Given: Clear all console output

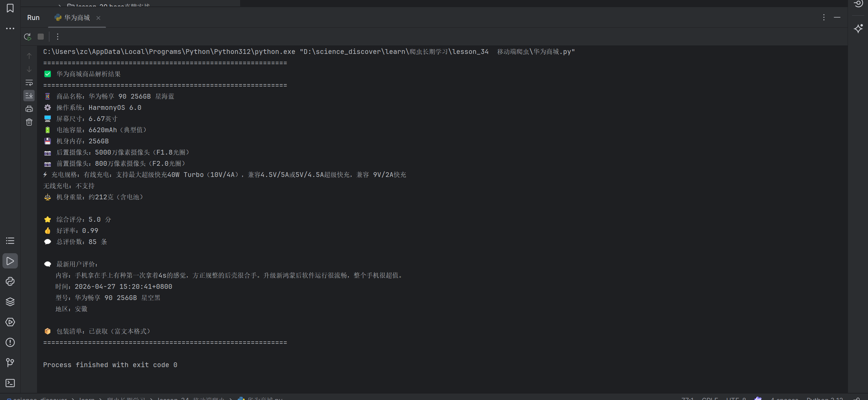Looking at the screenshot, I should pyautogui.click(x=29, y=122).
